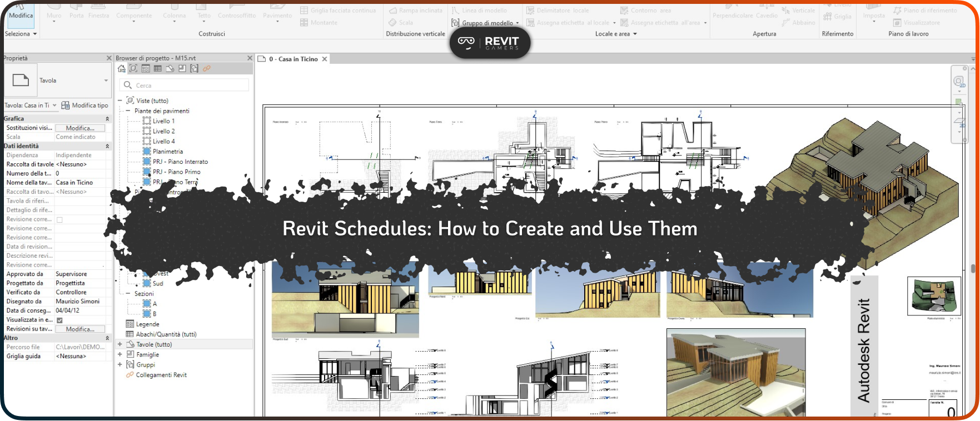Select the Verticale opening tool
980x421 pixels.
point(798,11)
